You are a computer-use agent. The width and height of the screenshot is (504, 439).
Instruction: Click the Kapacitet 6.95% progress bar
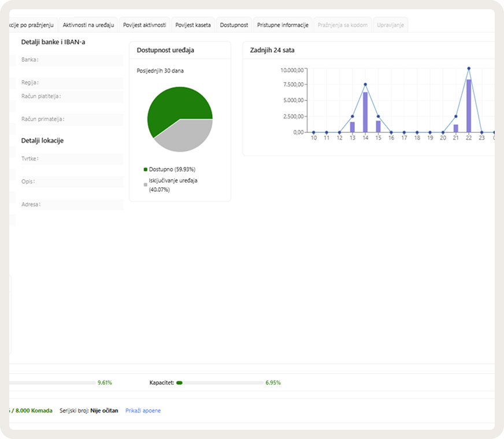(220, 383)
